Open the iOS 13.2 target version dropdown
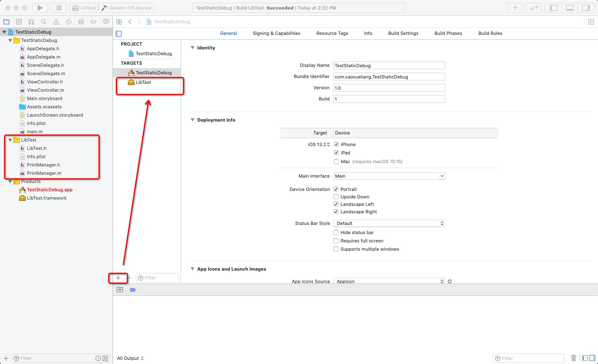Image resolution: width=598 pixels, height=364 pixels. pos(319,144)
